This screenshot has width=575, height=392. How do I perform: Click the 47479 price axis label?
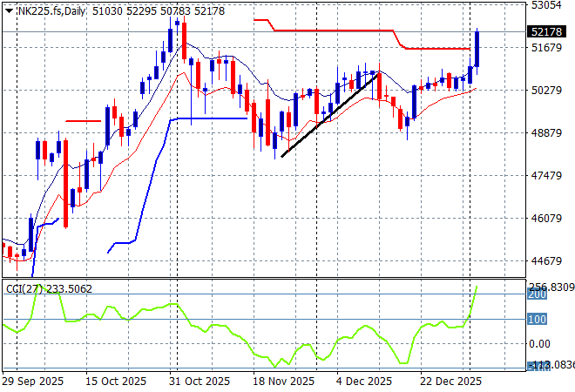tap(546, 175)
